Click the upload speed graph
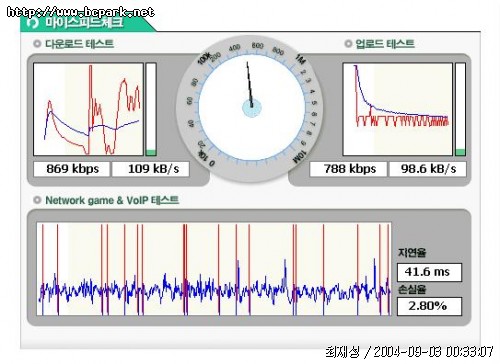500x364 pixels. (398, 109)
